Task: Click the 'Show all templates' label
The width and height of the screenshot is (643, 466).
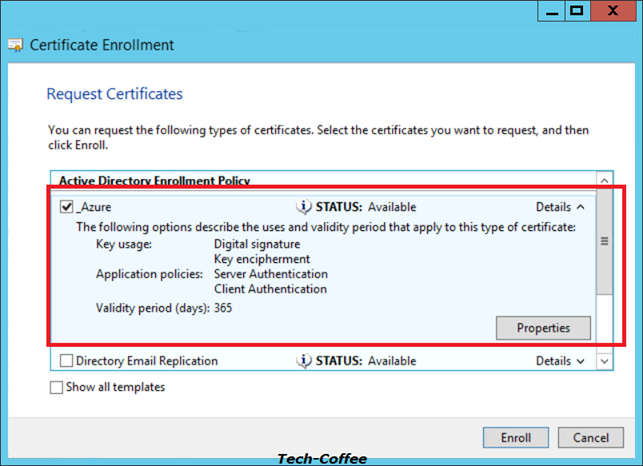Action: point(116,387)
